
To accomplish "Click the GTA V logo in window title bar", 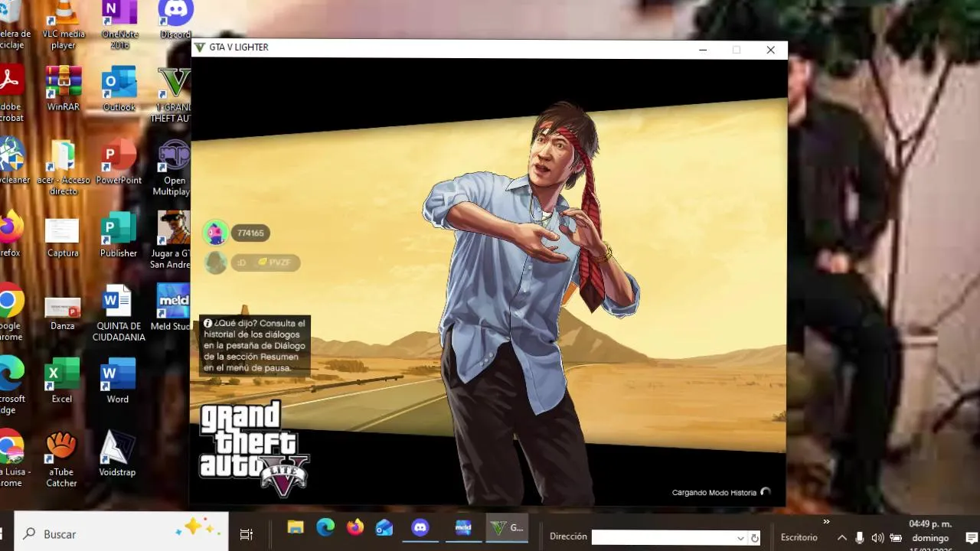I will [200, 47].
